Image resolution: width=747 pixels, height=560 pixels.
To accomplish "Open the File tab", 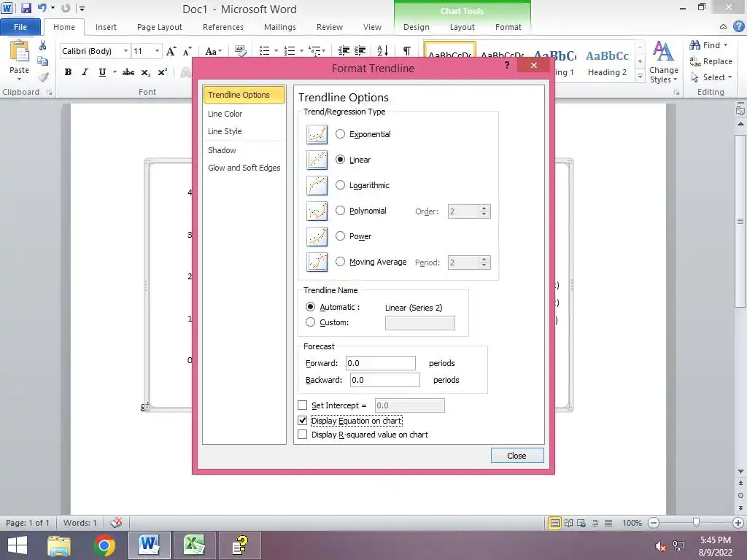I will coord(20,27).
